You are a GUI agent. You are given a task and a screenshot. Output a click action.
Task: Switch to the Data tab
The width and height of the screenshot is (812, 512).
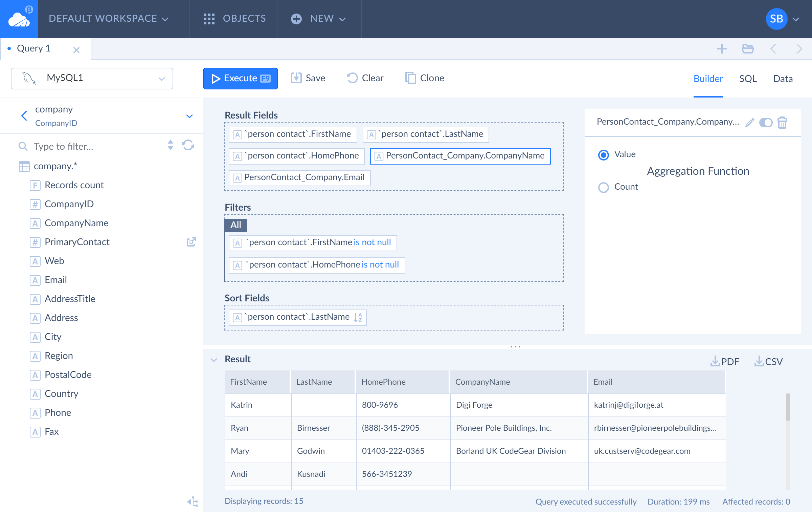point(783,79)
